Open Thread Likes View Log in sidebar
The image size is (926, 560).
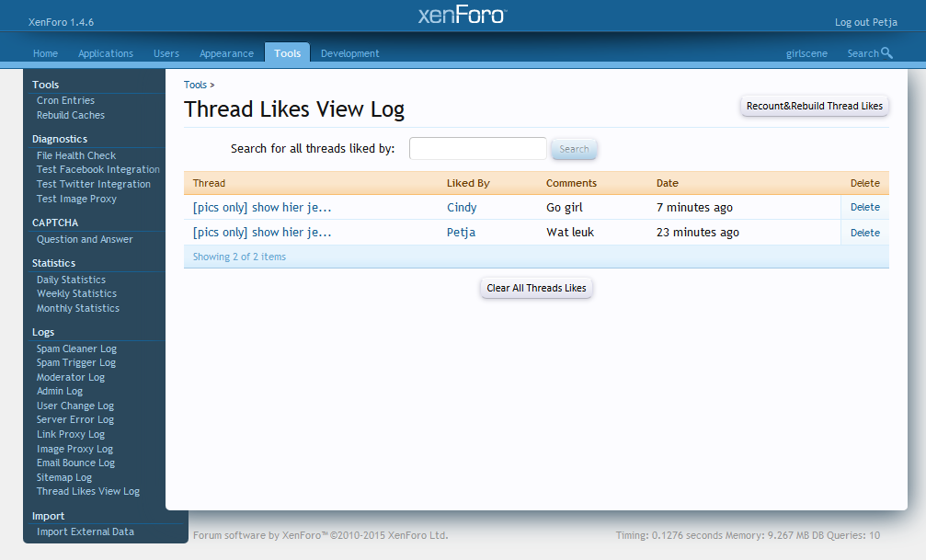point(88,491)
